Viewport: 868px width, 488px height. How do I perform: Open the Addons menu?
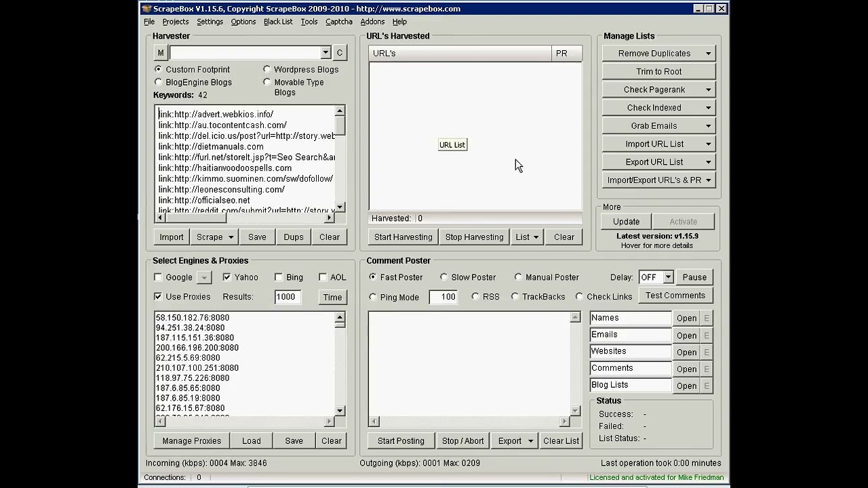(x=372, y=22)
